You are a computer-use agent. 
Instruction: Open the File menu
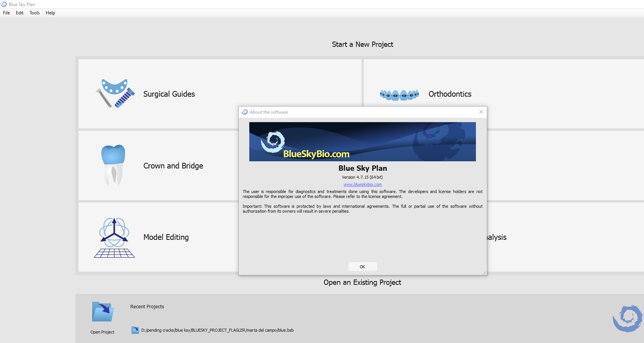tap(6, 13)
